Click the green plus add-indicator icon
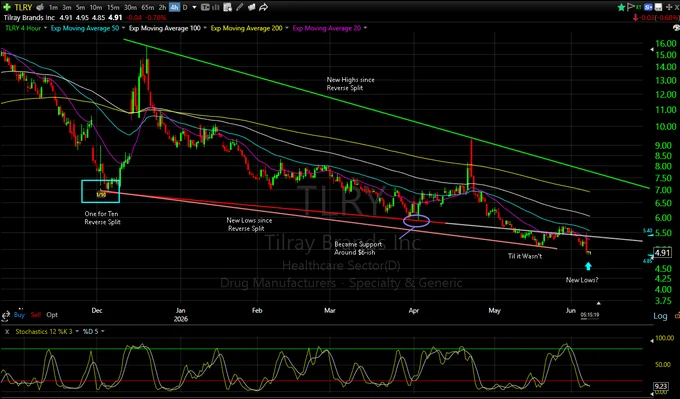This screenshot has height=399, width=680. [7, 7]
